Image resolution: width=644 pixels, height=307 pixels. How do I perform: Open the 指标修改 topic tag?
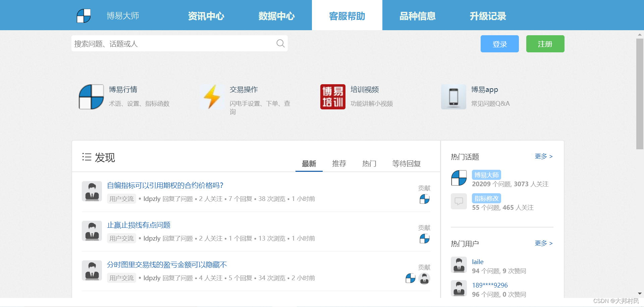[486, 198]
